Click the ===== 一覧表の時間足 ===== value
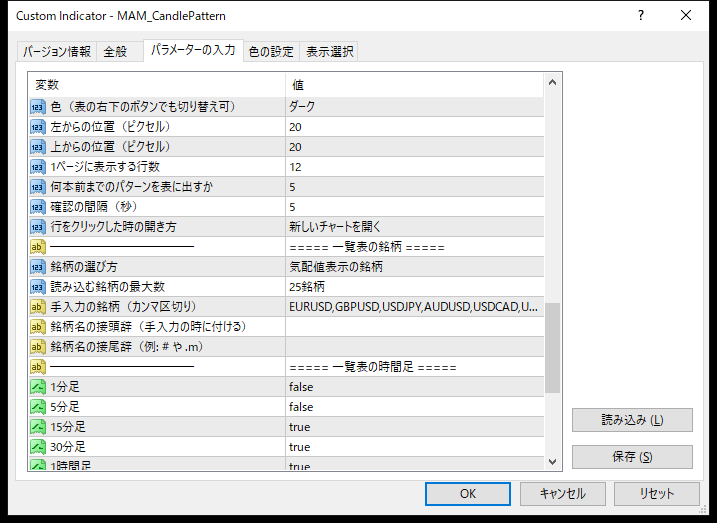The width and height of the screenshot is (717, 523). tap(373, 367)
